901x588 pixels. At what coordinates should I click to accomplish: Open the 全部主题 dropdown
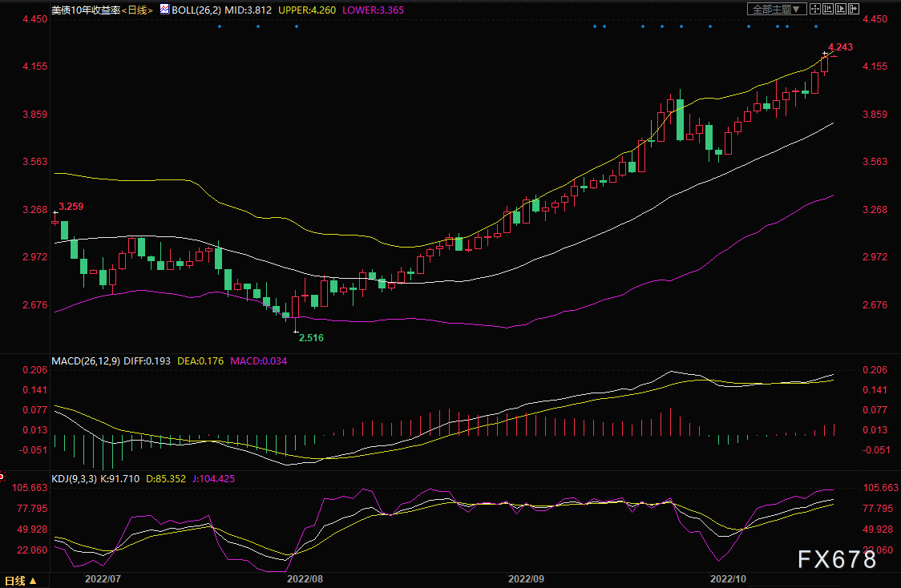coord(770,9)
